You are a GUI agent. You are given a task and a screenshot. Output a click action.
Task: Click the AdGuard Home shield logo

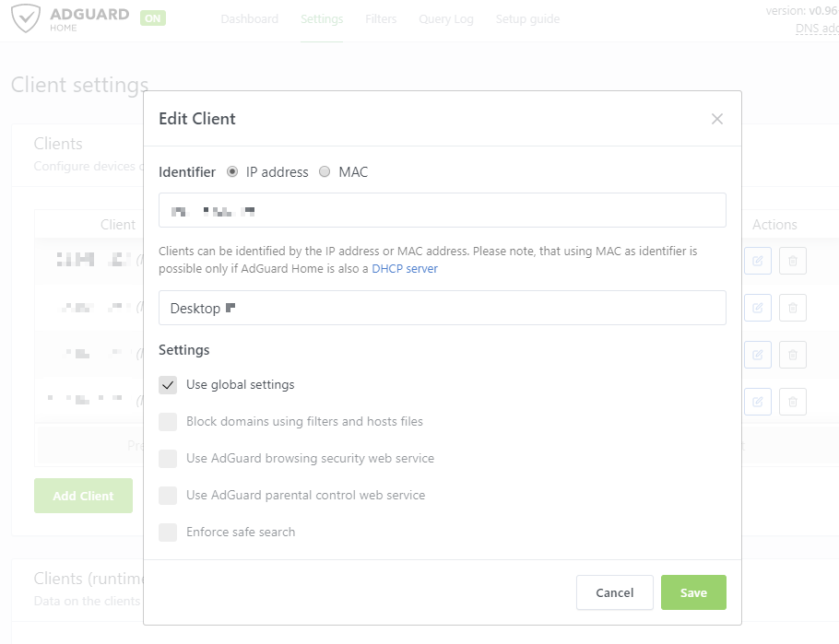point(24,18)
